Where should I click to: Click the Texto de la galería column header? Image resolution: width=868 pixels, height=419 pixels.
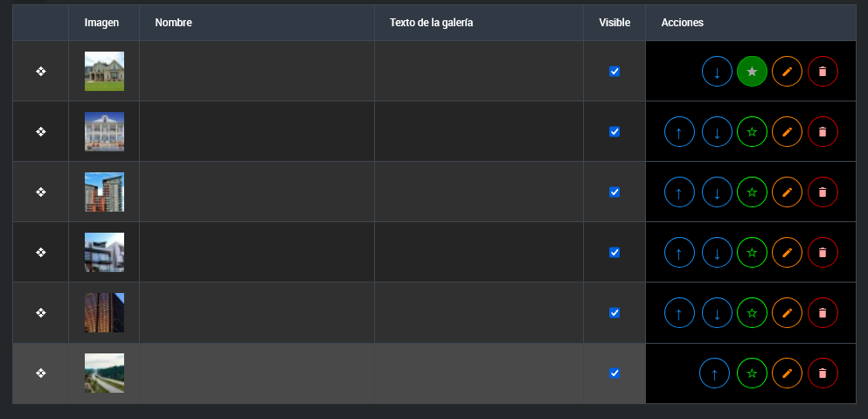click(431, 23)
